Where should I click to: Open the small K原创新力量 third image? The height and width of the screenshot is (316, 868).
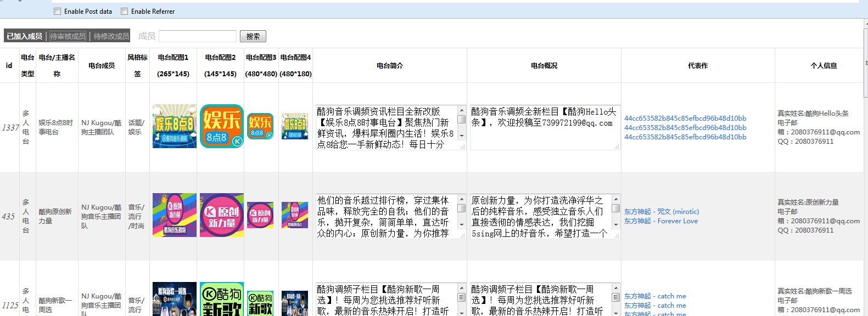point(260,215)
